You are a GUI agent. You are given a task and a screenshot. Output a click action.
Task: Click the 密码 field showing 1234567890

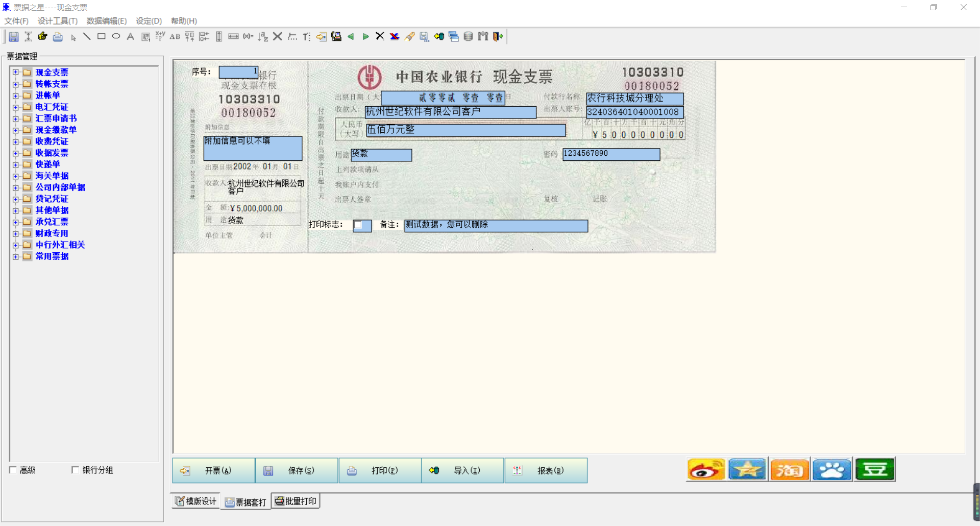tap(611, 154)
